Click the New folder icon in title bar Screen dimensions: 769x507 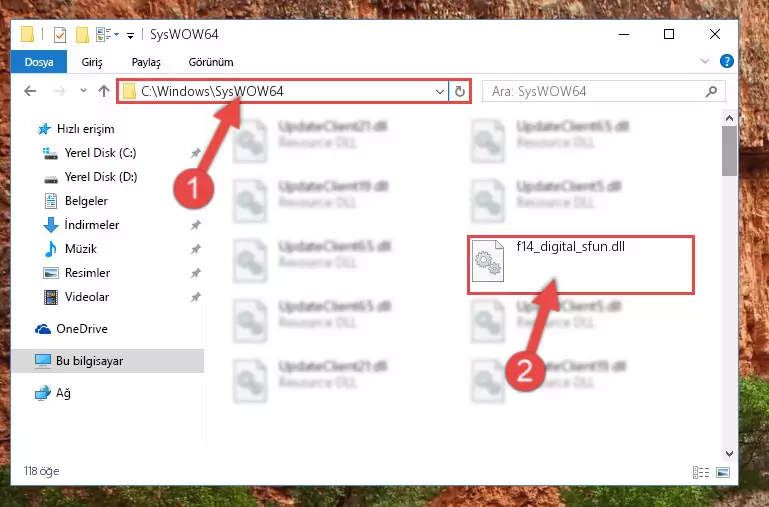tap(82, 35)
